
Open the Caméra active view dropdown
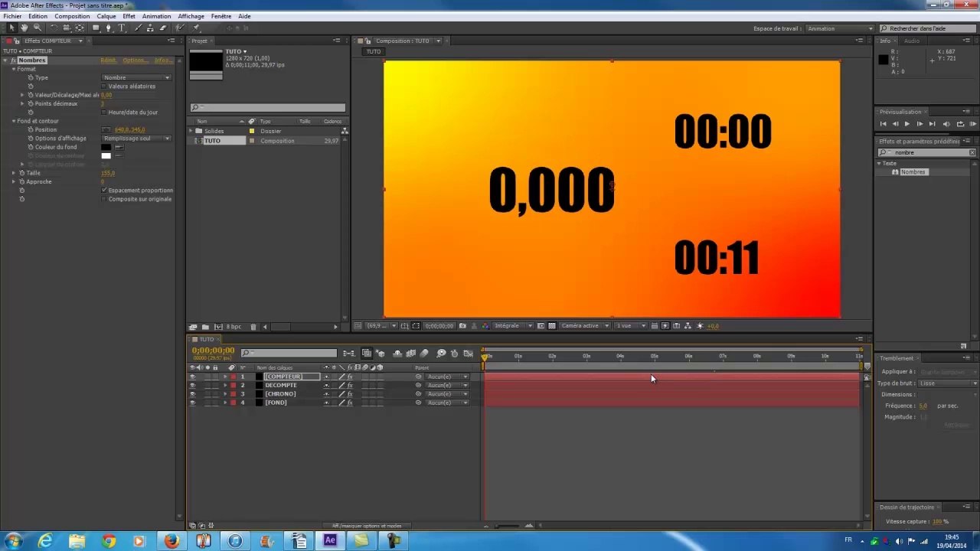tap(585, 326)
